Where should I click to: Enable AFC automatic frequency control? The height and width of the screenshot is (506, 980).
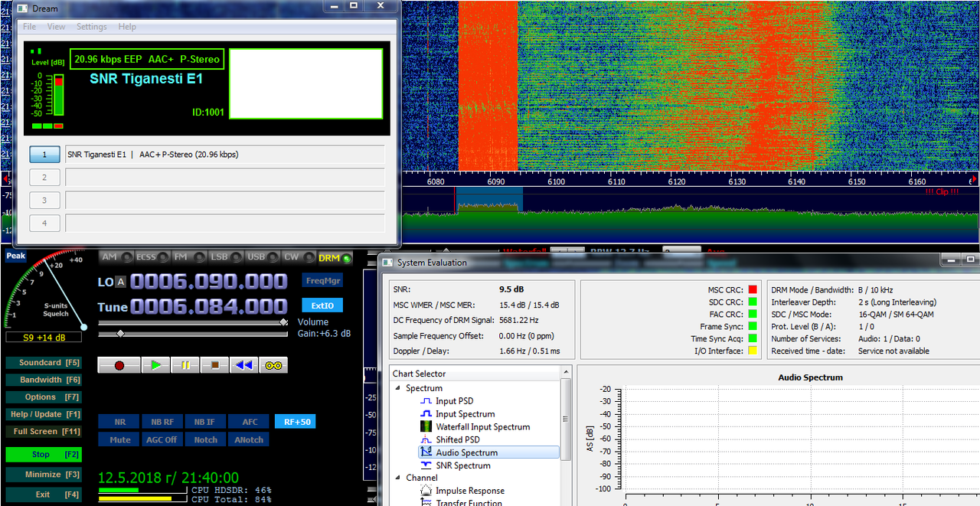[250, 422]
